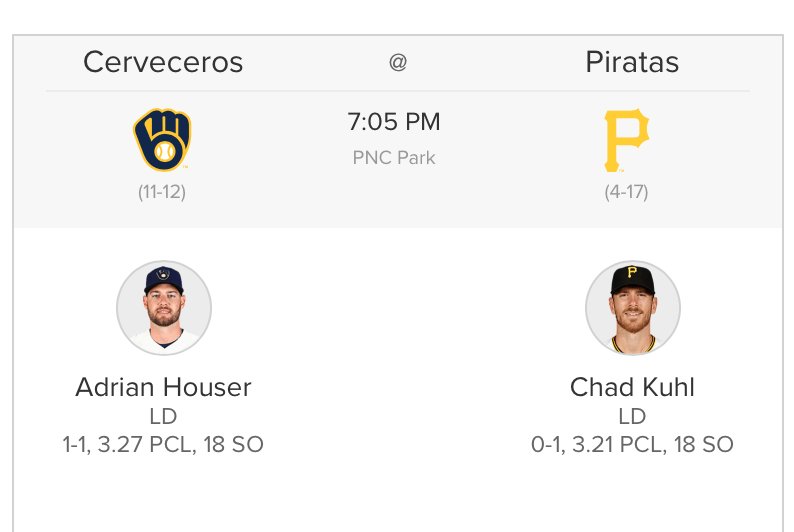Open Adrian Houser's headshot photo
This screenshot has height=532, width=794.
pyautogui.click(x=163, y=308)
